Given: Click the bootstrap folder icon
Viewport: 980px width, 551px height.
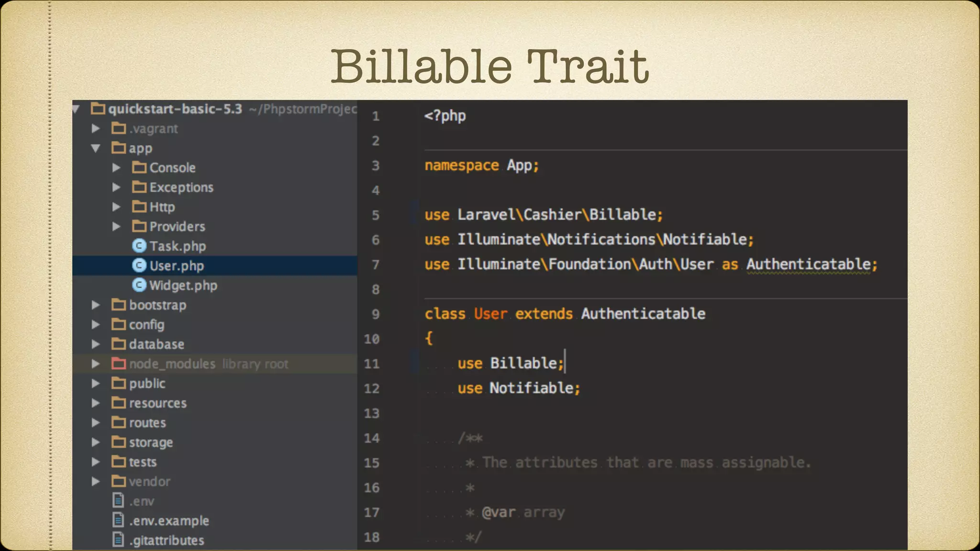Looking at the screenshot, I should pyautogui.click(x=119, y=305).
